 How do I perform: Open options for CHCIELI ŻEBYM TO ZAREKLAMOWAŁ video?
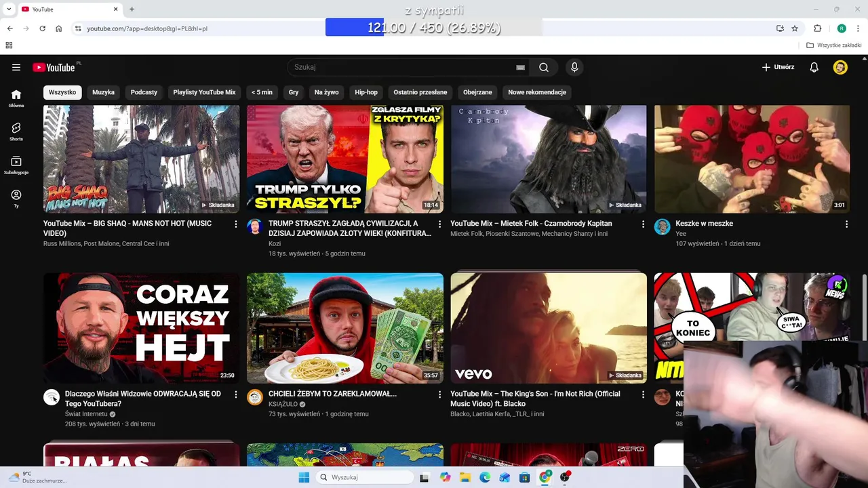[x=439, y=394]
